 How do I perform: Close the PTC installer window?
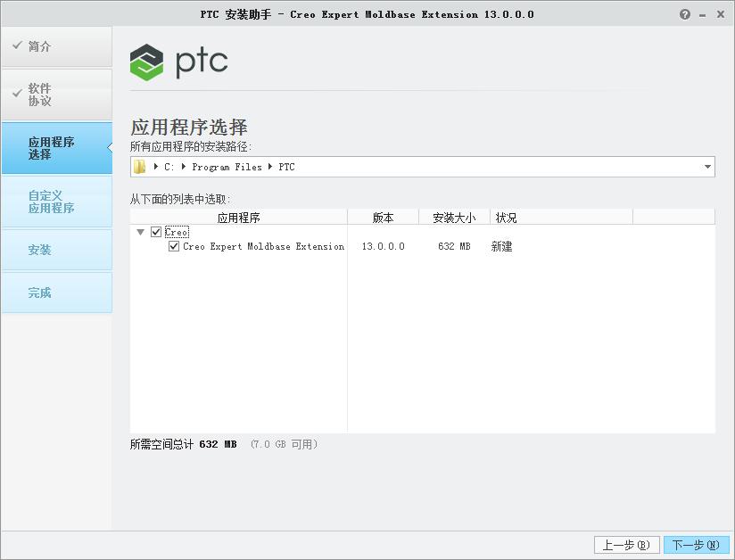(721, 14)
